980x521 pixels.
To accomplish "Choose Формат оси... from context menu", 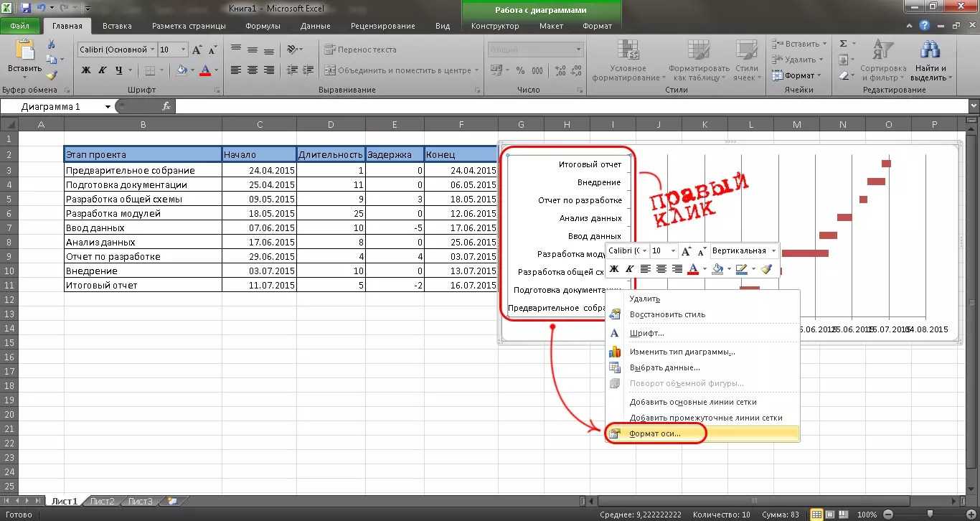I will pos(654,433).
